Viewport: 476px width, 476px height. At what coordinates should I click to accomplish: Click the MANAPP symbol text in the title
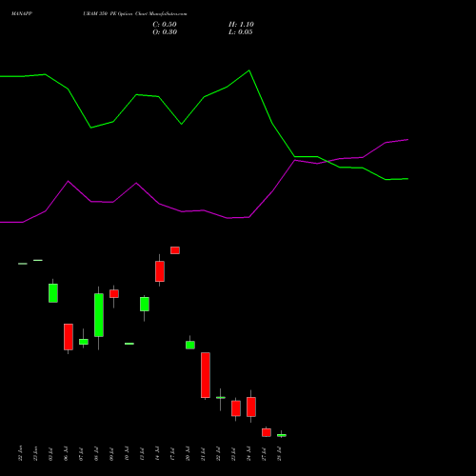coord(22,13)
